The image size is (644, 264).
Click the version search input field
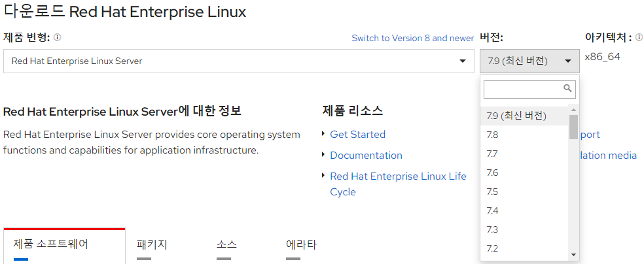coord(529,90)
